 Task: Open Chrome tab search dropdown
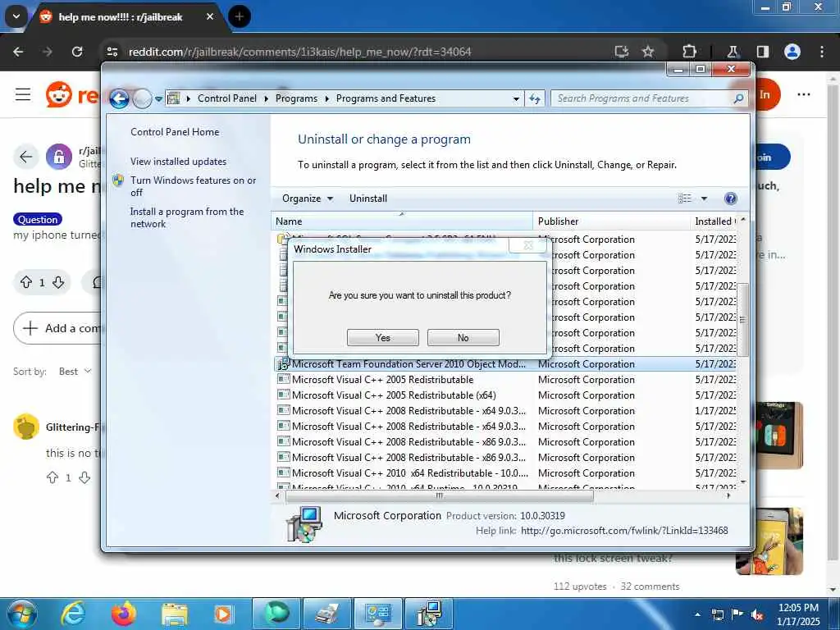[16, 16]
